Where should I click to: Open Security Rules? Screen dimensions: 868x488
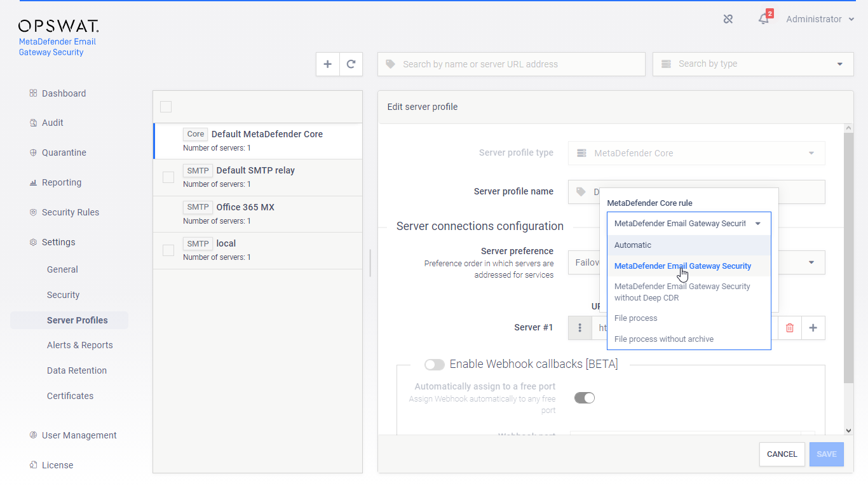[71, 212]
